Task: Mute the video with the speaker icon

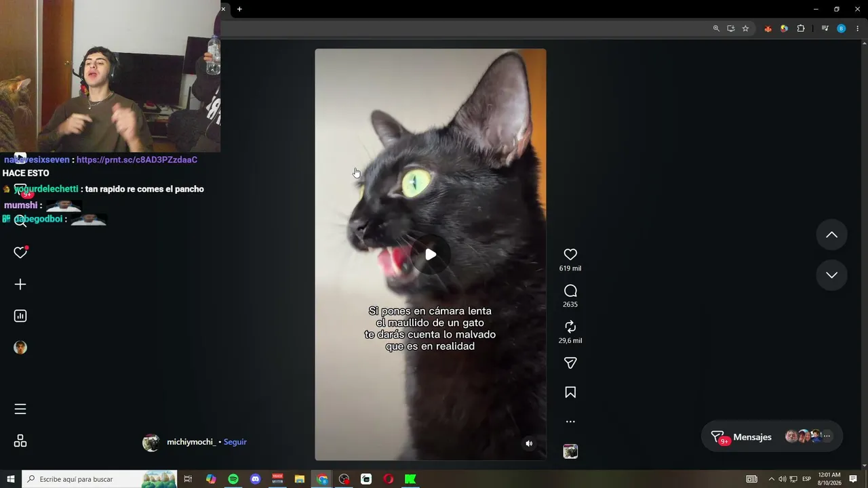Action: (x=529, y=444)
